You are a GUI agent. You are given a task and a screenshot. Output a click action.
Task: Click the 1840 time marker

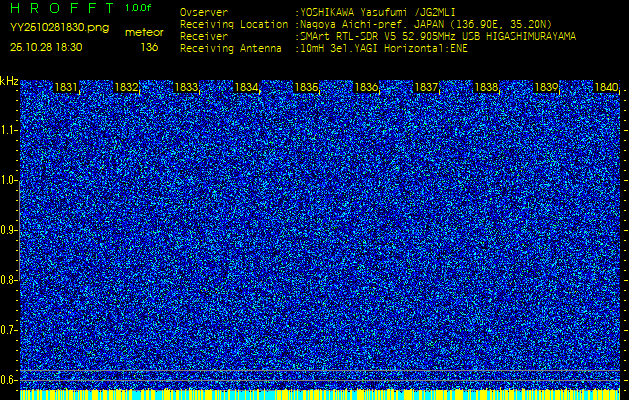[x=606, y=88]
